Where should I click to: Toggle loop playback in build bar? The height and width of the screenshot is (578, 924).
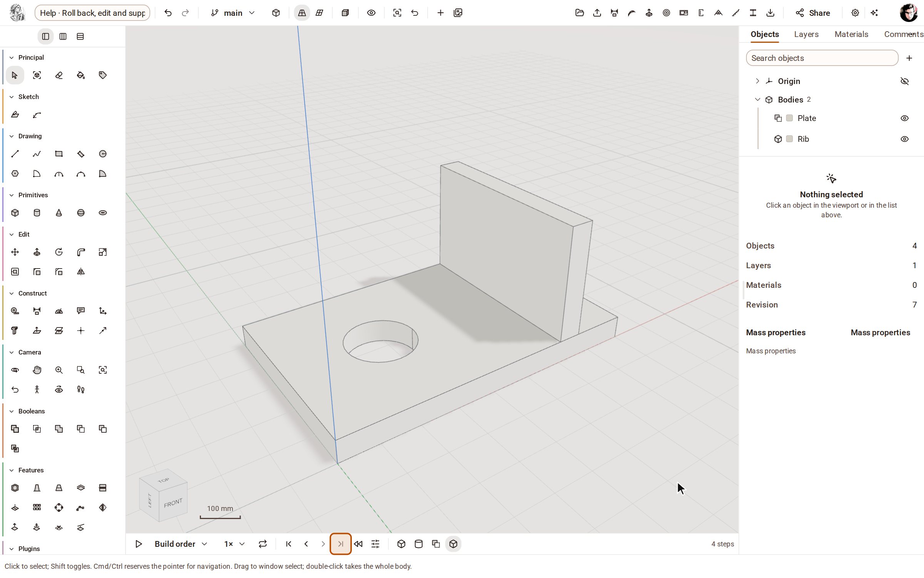coord(263,544)
